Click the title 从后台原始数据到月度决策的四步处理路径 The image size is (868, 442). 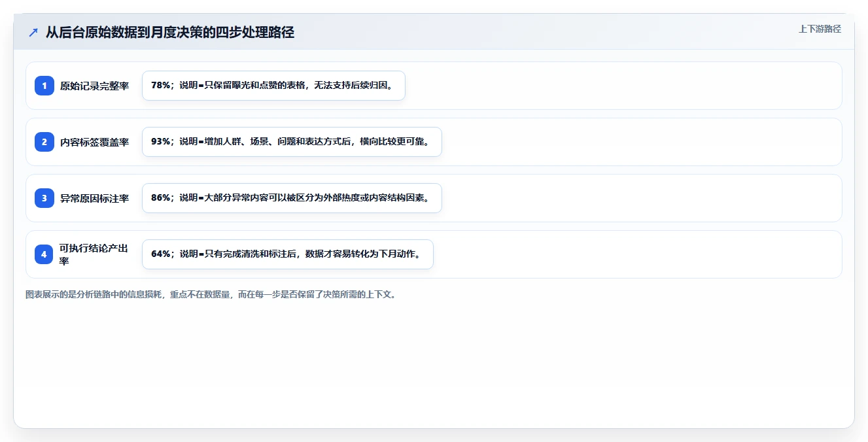pos(170,32)
